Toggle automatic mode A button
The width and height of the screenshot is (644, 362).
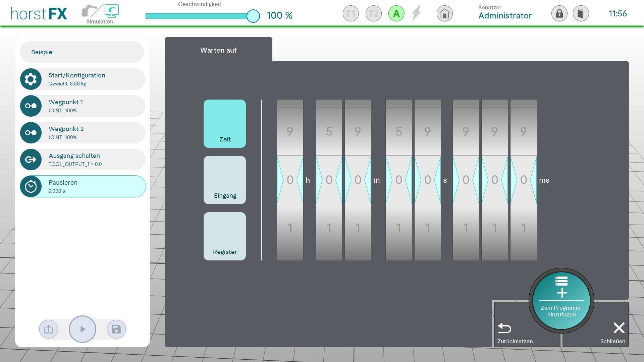click(396, 14)
